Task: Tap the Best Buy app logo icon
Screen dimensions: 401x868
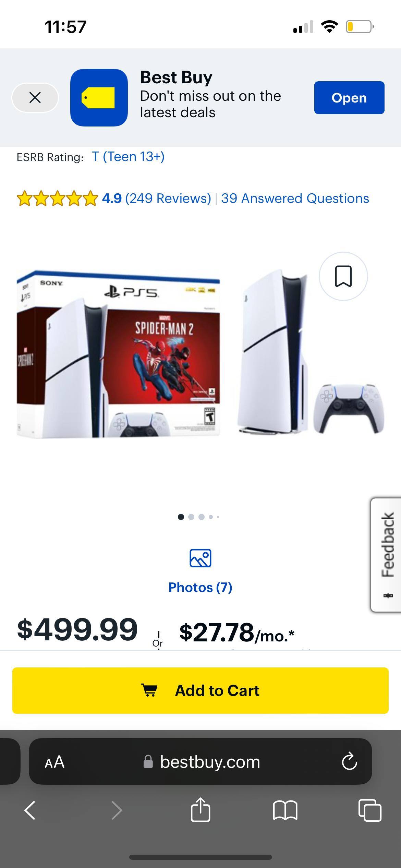Action: click(x=99, y=98)
